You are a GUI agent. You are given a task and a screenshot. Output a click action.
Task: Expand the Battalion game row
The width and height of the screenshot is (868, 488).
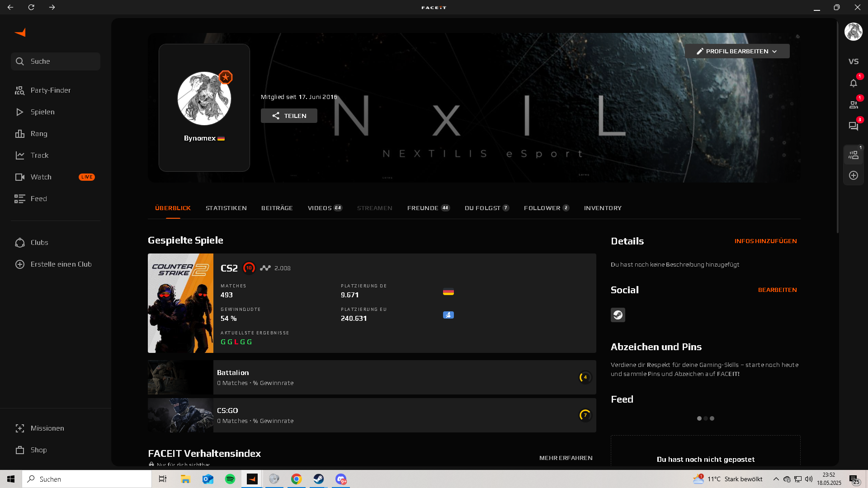coord(372,377)
